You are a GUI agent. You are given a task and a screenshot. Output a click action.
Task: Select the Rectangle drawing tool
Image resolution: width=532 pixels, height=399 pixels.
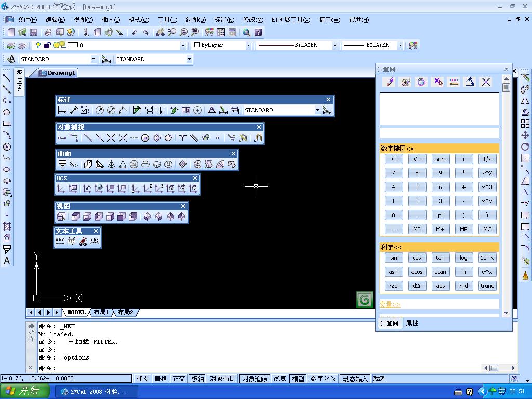[7, 124]
